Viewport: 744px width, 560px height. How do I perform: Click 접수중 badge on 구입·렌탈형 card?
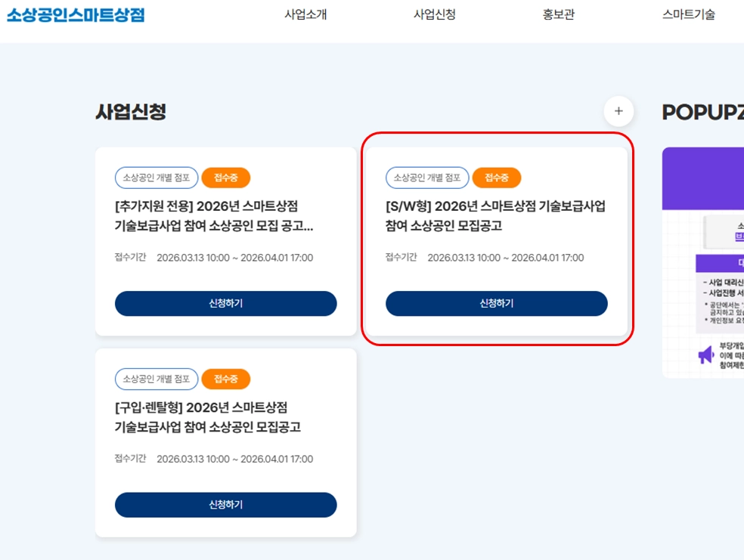click(x=226, y=379)
